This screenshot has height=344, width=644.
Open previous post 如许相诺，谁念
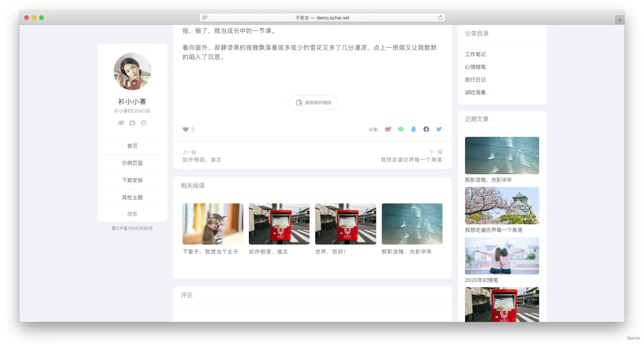coord(201,159)
